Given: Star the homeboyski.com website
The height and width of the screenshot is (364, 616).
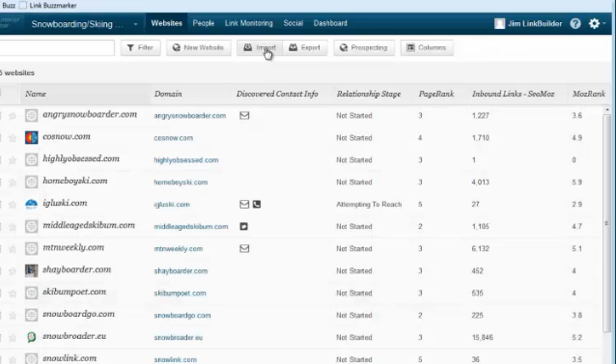Looking at the screenshot, I should [13, 182].
